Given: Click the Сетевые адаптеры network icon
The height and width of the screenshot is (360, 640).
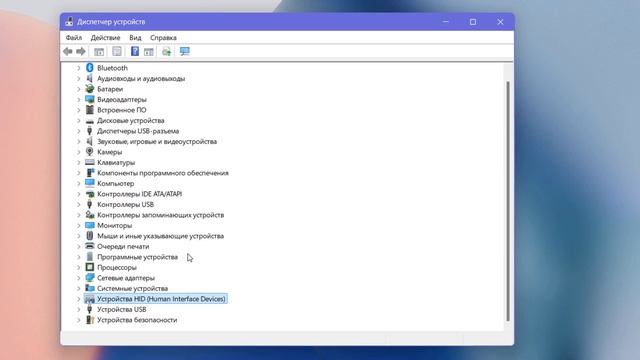Looking at the screenshot, I should coord(90,278).
